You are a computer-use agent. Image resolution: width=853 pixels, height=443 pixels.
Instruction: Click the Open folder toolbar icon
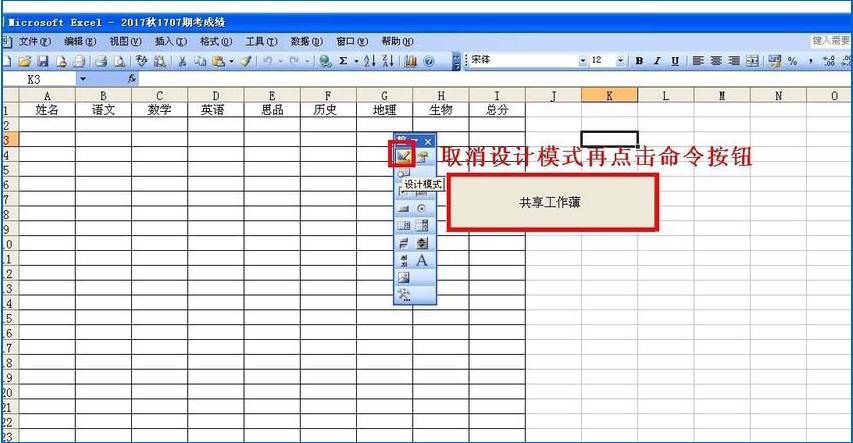click(x=24, y=61)
